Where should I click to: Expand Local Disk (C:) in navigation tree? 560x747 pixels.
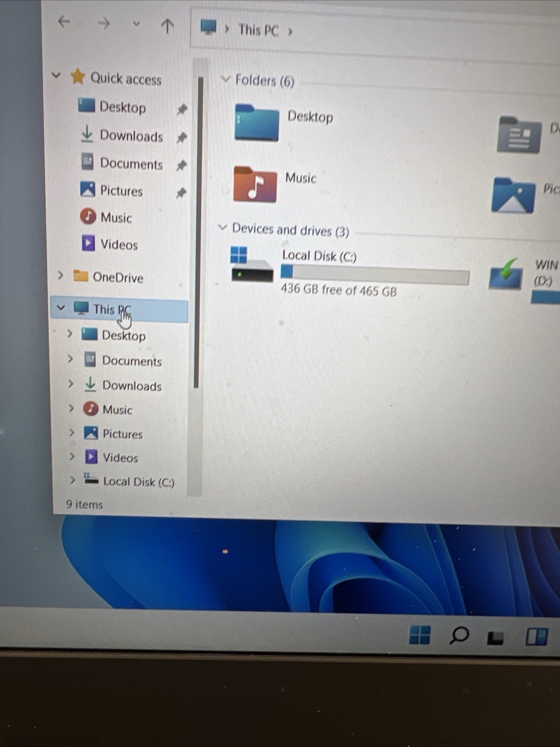[72, 480]
